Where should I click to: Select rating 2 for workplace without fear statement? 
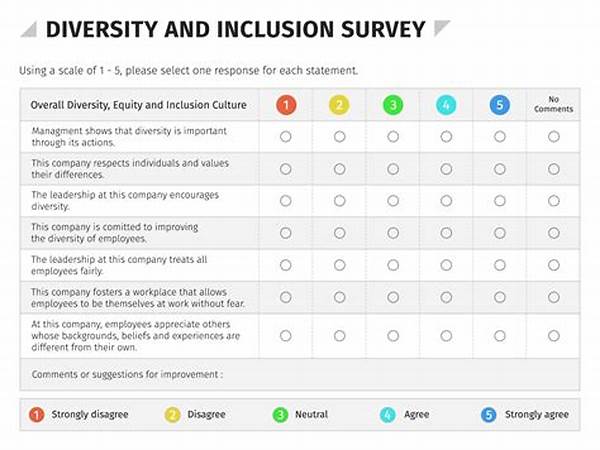339,297
